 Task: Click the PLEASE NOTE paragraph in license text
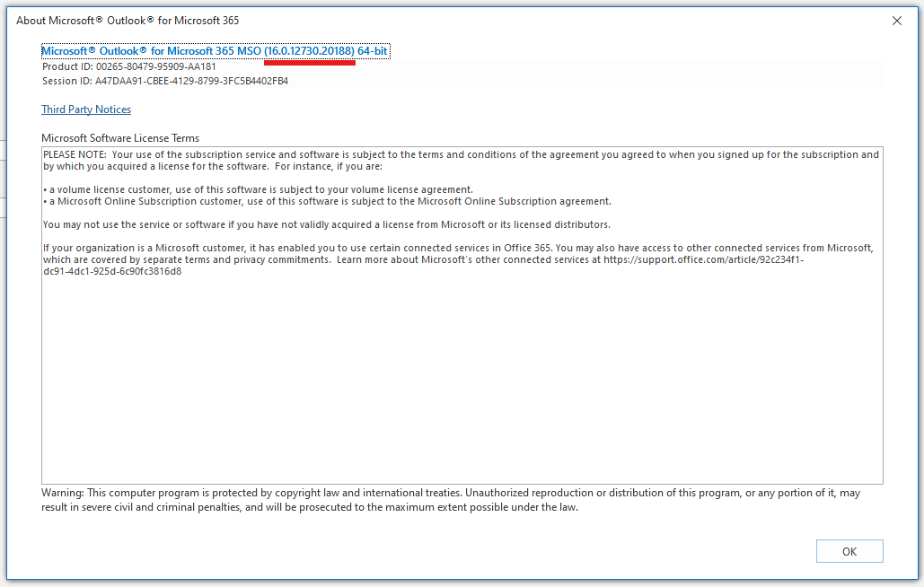coord(461,160)
